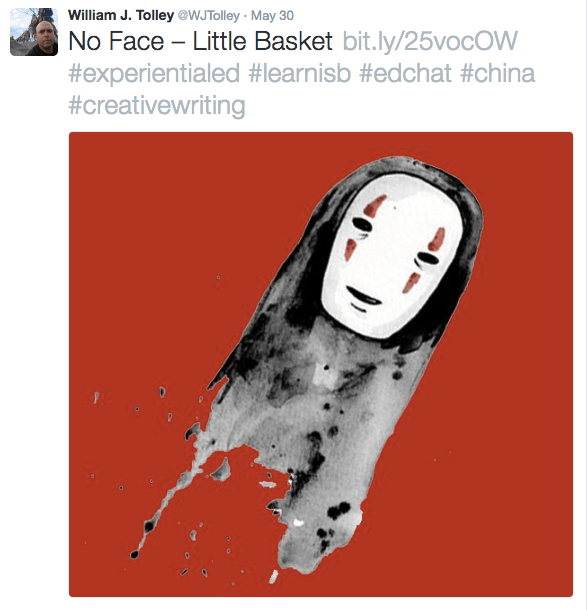Follow the bit.ly/25vocOW shortened link

[x=430, y=41]
